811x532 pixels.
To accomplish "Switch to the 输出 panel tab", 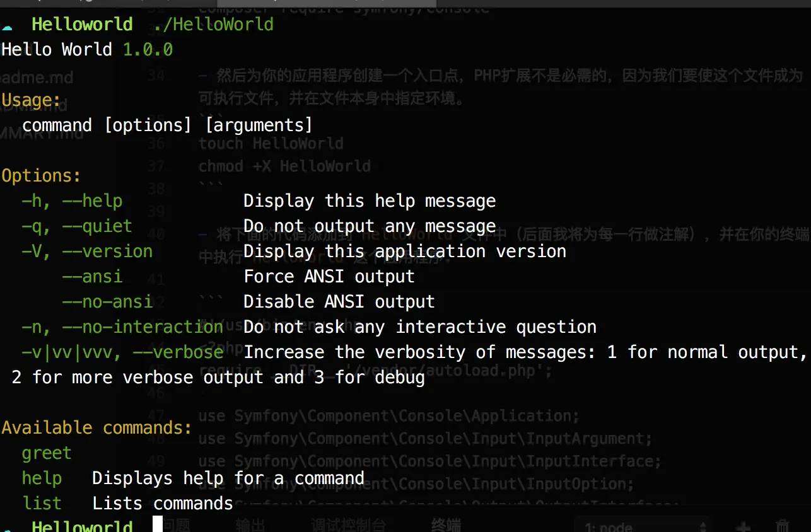I will (x=250, y=525).
